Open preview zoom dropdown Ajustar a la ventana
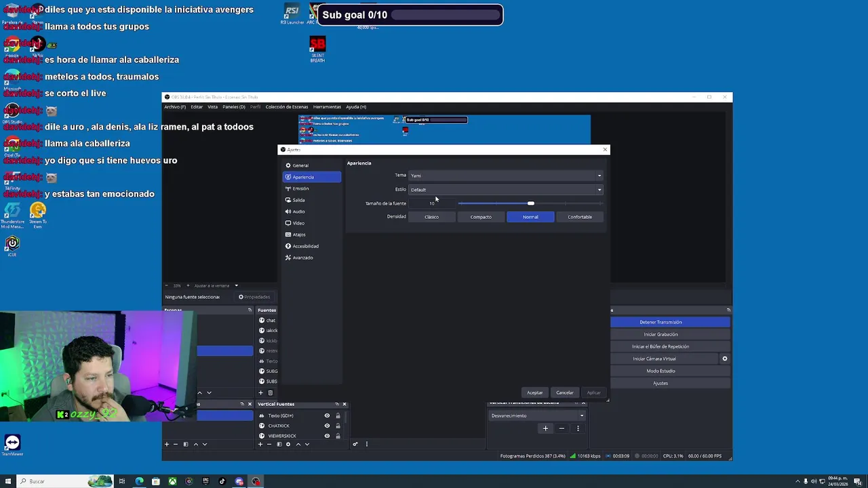 coord(215,285)
